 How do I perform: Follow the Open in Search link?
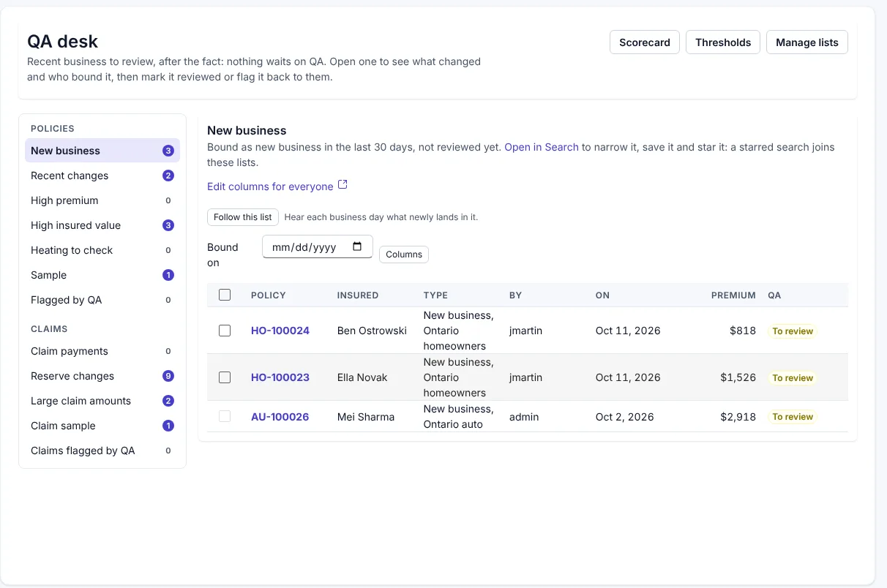coord(542,147)
